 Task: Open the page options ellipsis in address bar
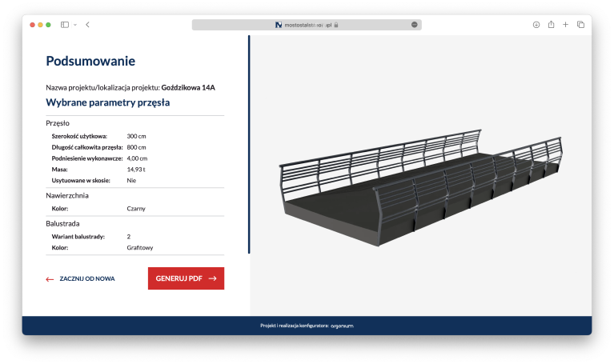415,25
